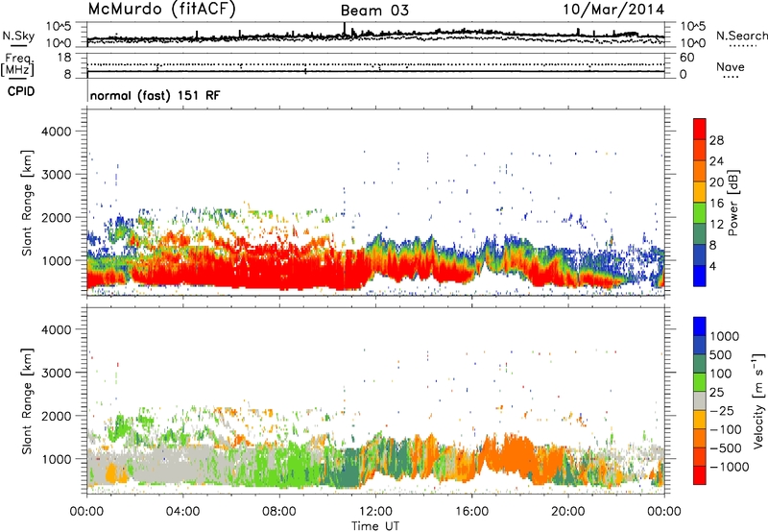Click the 20:00 time tick label
Screen dimensions: 768x532
coord(567,512)
